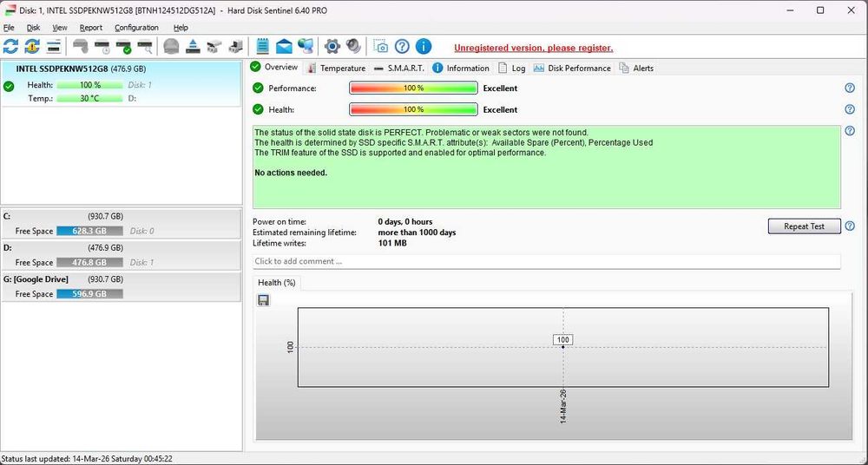This screenshot has height=465, width=868.
Task: Click the green check icon beside Health label
Action: pyautogui.click(x=258, y=109)
